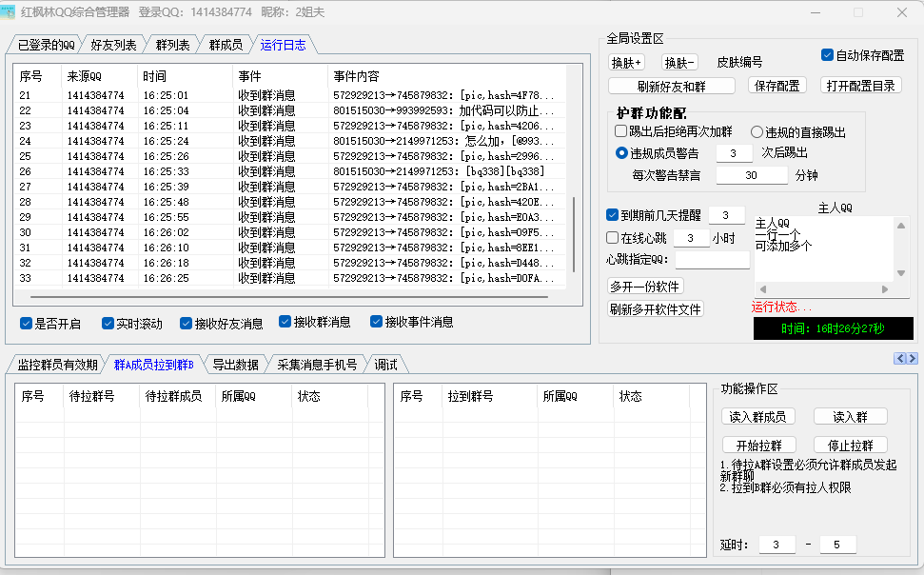The height and width of the screenshot is (575, 924).
Task: Click the right scroll arrow under 主人QQ box
Action: (x=885, y=288)
